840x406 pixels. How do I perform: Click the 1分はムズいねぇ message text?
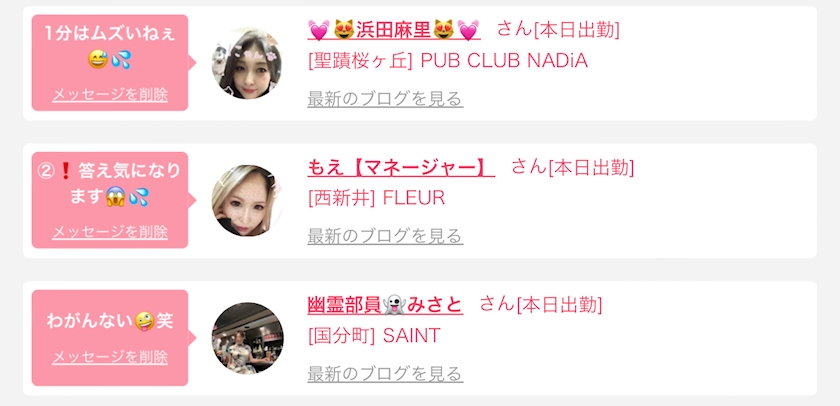coord(110,47)
